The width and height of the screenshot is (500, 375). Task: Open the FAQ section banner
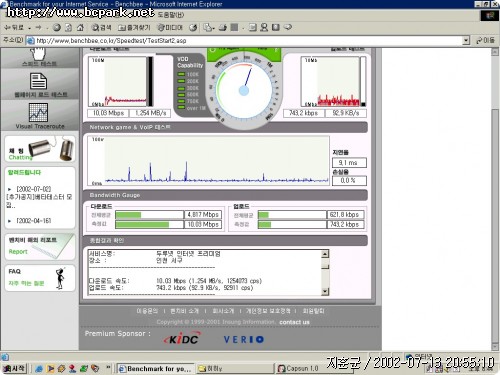click(x=40, y=278)
